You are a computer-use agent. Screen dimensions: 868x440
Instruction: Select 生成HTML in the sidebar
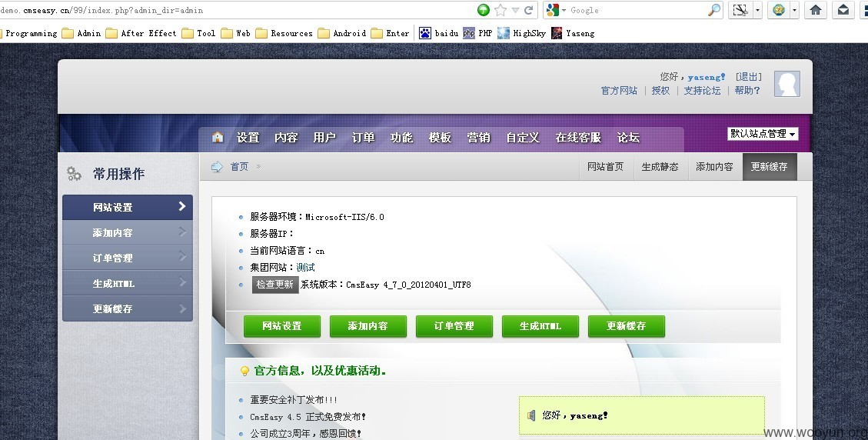pyautogui.click(x=128, y=283)
